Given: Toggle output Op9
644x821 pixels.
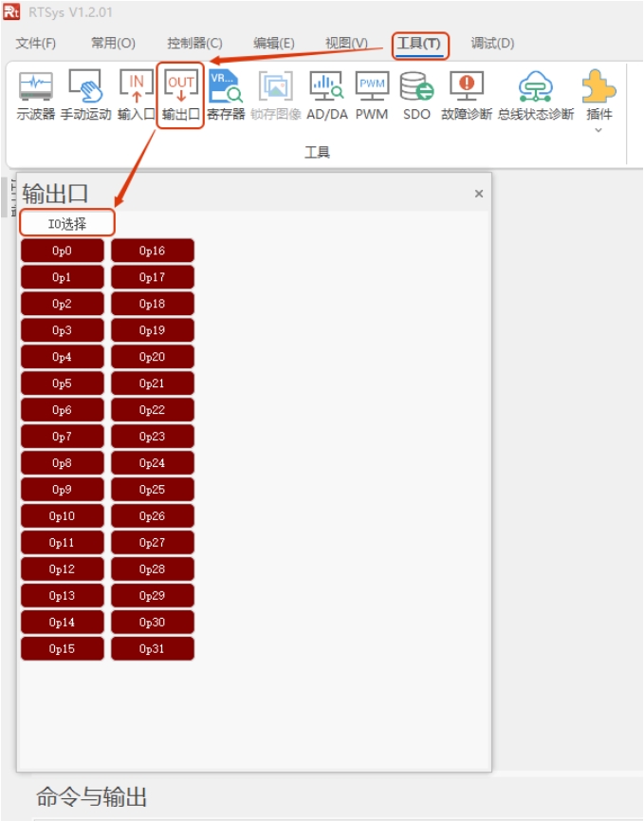Looking at the screenshot, I should click(63, 490).
